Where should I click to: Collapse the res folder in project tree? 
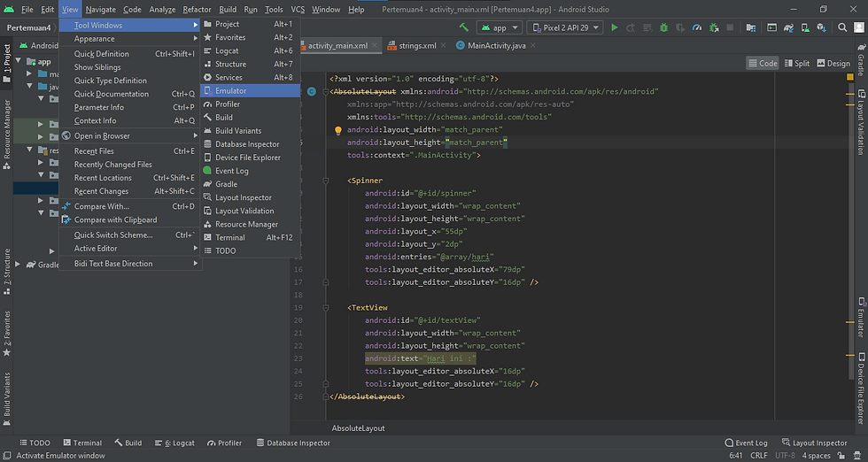tap(29, 150)
